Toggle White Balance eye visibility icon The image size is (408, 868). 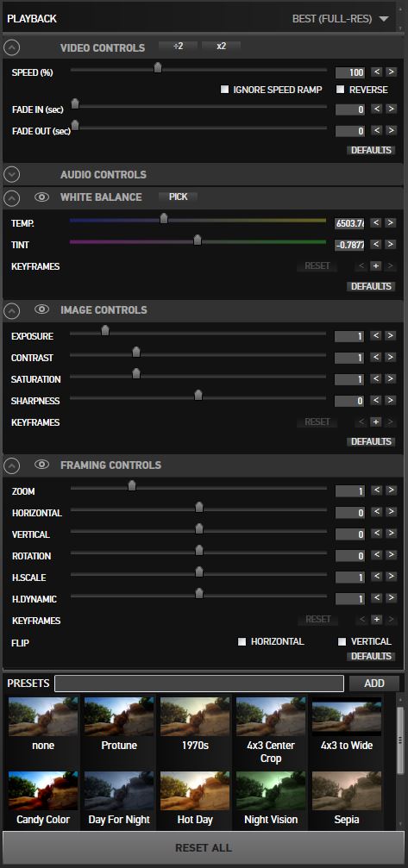click(x=42, y=197)
